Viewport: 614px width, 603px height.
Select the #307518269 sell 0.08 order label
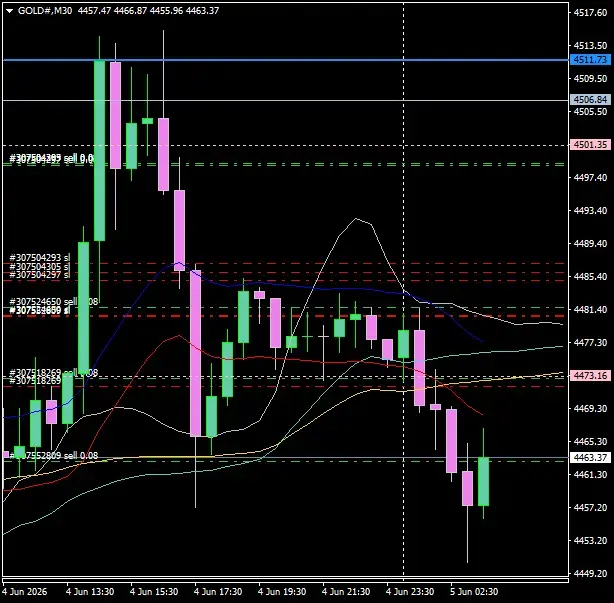coord(54,372)
